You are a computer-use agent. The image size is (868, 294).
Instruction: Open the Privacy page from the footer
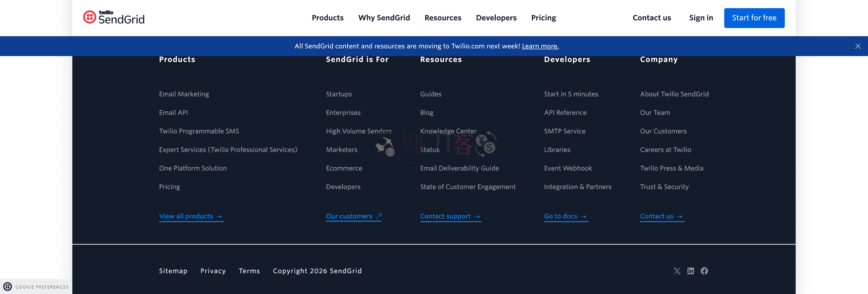pyautogui.click(x=213, y=271)
